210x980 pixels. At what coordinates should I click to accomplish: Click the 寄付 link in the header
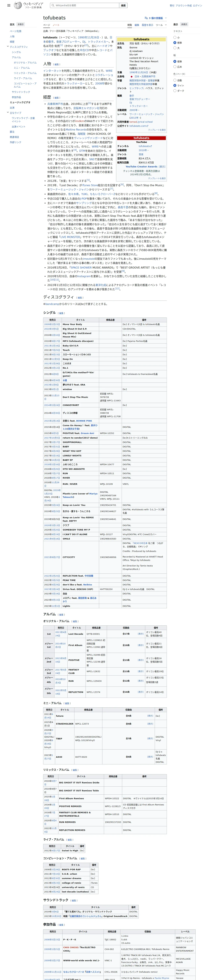[x=172, y=6]
